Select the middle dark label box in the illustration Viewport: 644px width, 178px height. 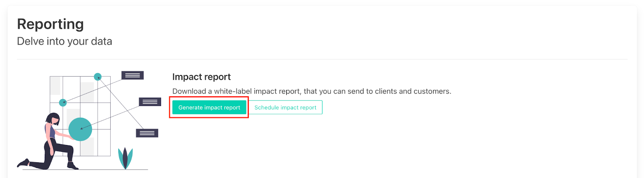point(150,102)
